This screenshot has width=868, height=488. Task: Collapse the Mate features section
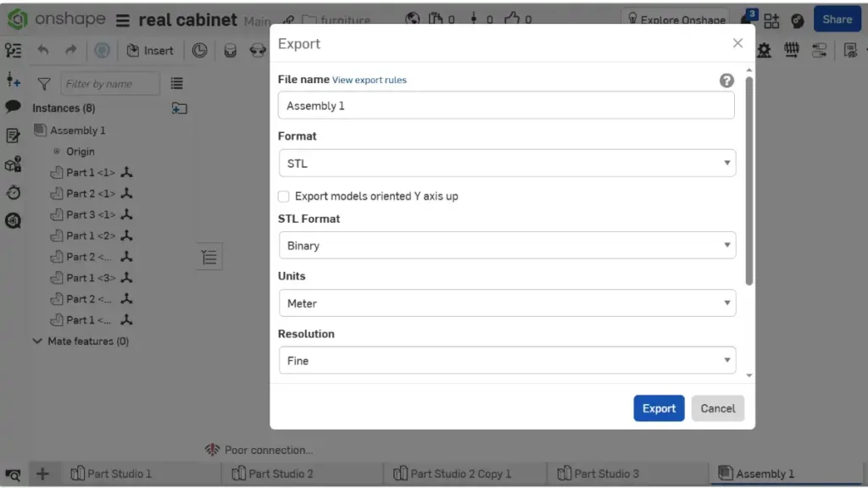tap(37, 341)
